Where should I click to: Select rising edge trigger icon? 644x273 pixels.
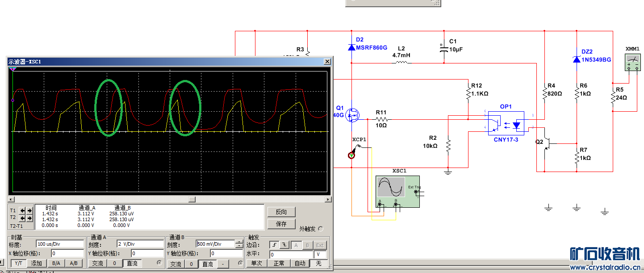274,245
